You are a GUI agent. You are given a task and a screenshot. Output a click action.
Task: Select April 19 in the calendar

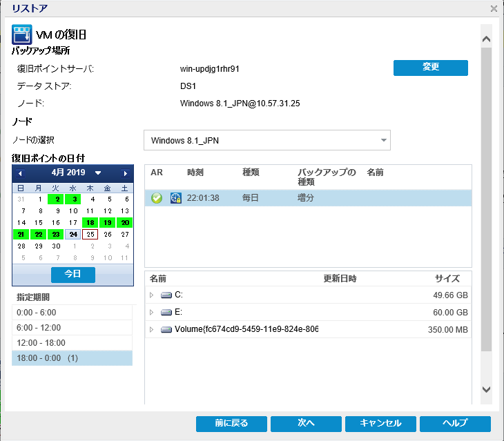(x=107, y=223)
